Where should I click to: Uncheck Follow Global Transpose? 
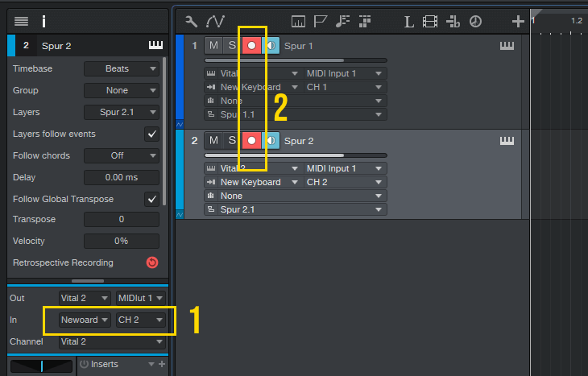152,199
